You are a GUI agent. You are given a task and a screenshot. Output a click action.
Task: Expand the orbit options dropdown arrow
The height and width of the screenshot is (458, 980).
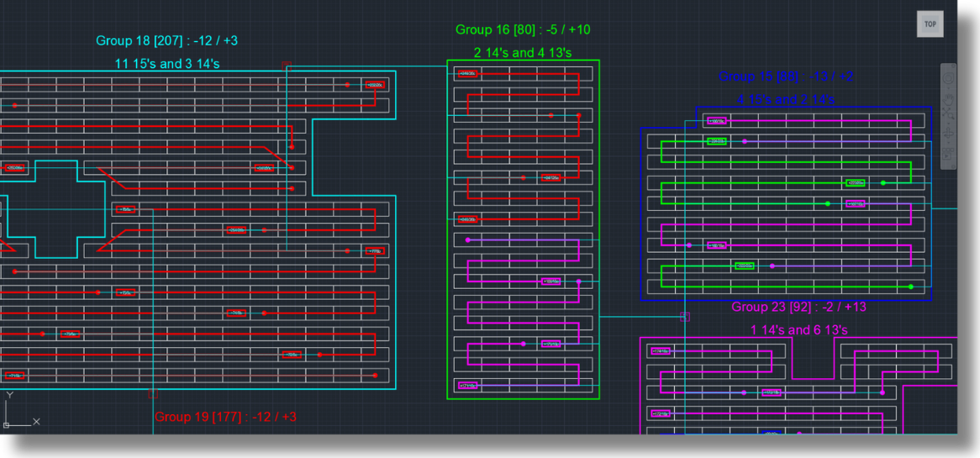coord(948,143)
